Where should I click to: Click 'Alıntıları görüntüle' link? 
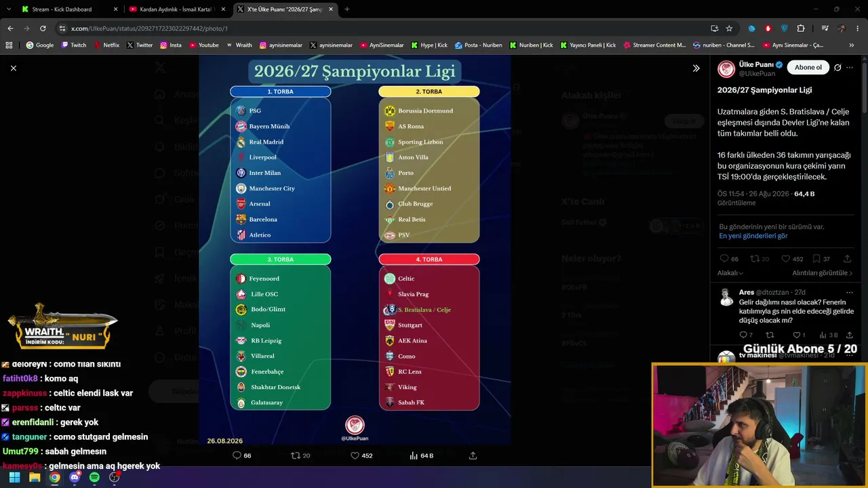823,273
